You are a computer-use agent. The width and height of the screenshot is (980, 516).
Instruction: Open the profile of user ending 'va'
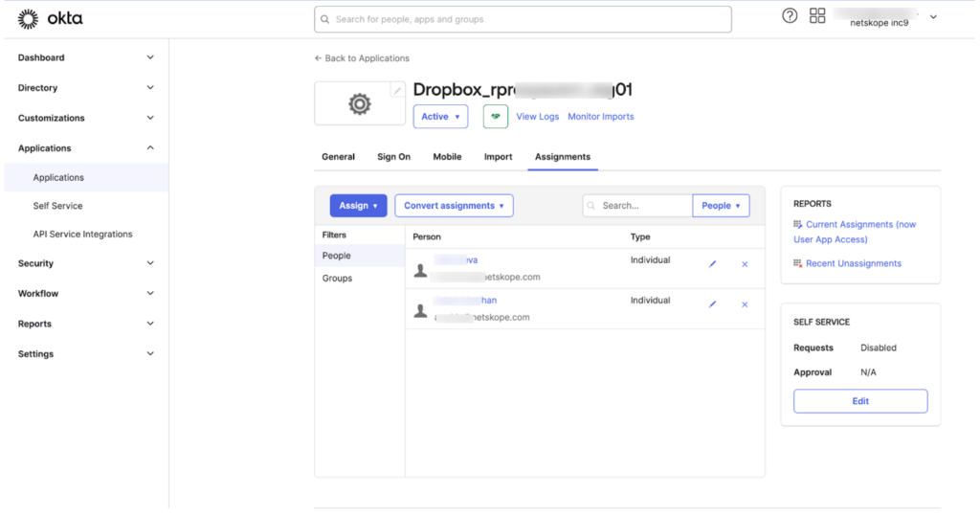tap(457, 259)
